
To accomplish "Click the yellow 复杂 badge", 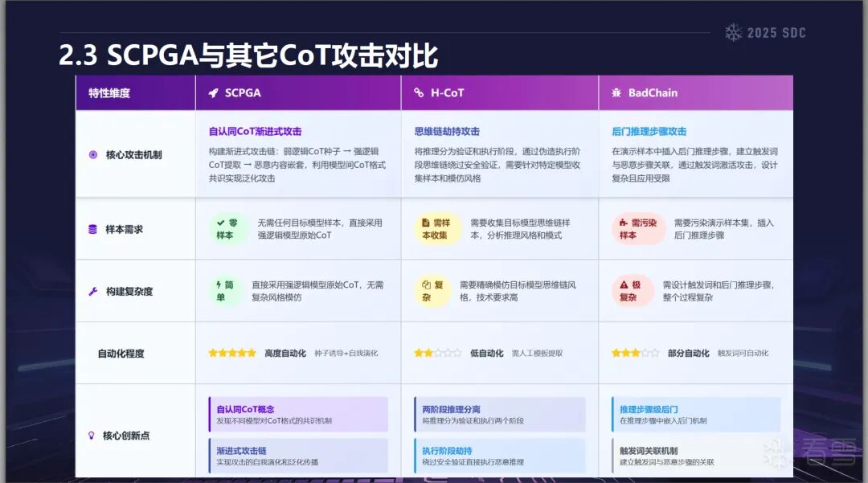I will pos(432,291).
